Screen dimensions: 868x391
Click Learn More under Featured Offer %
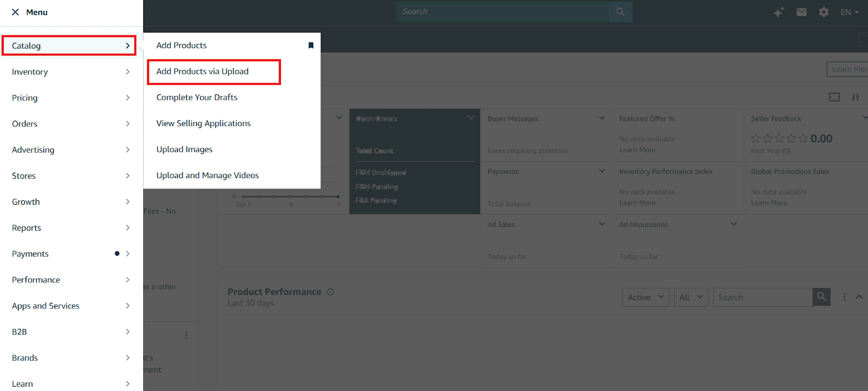(637, 150)
